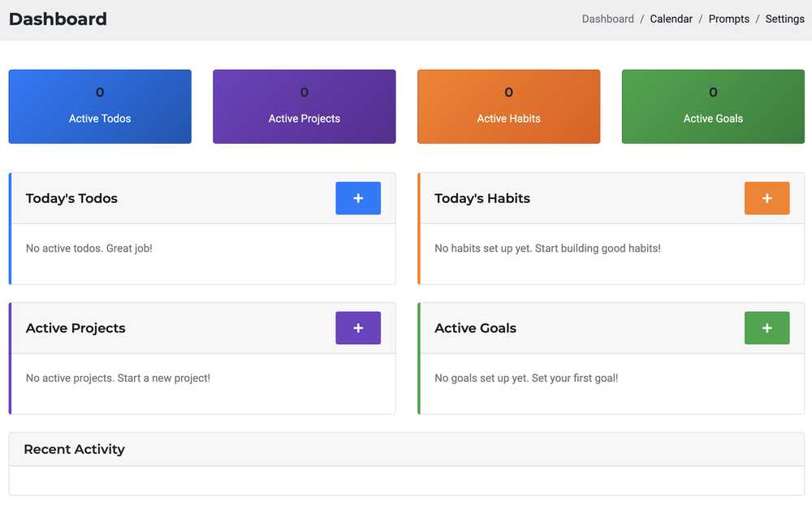Click the Today's Habits panel header
This screenshot has width=812, height=514.
(x=482, y=198)
